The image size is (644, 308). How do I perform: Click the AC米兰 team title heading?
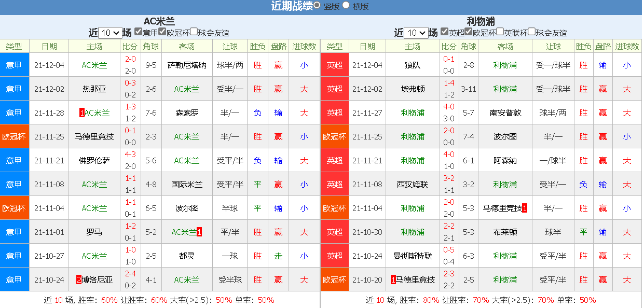click(x=159, y=21)
